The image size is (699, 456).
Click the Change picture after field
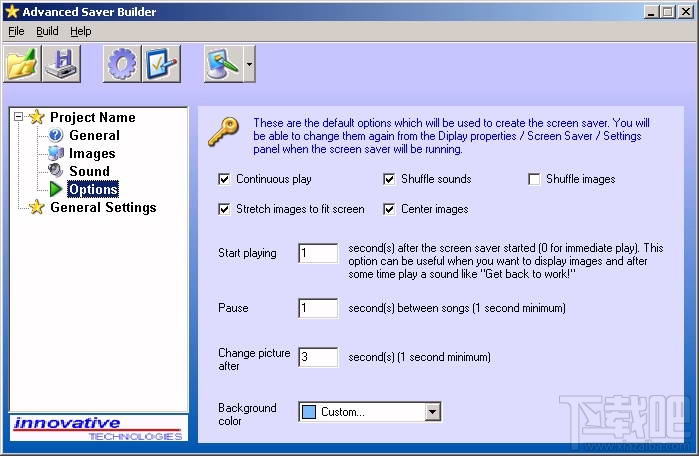point(318,357)
